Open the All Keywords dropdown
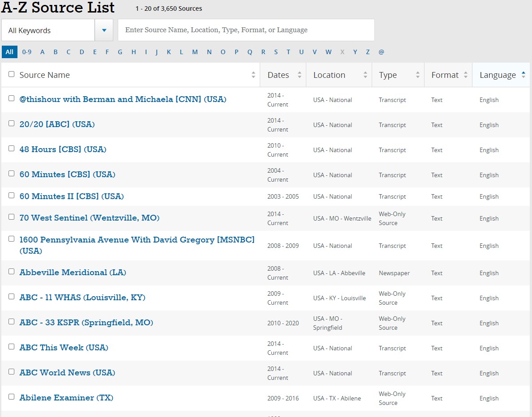 pos(48,30)
